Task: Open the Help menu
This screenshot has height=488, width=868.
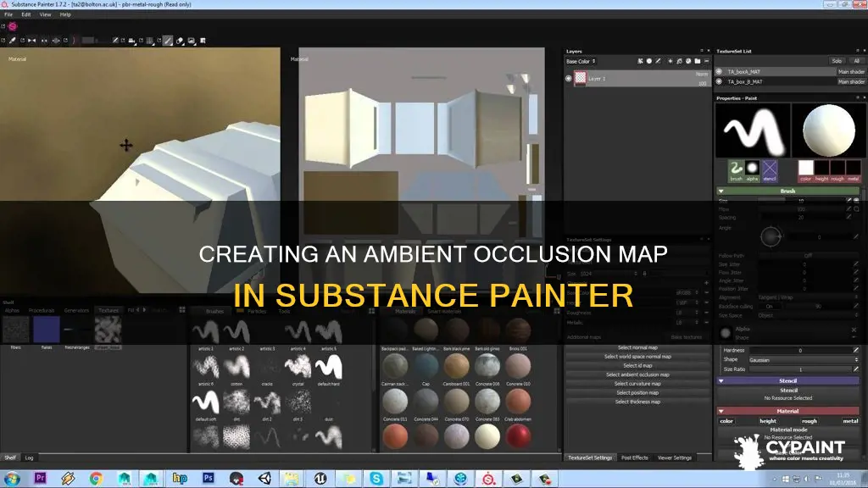Action: [x=65, y=14]
